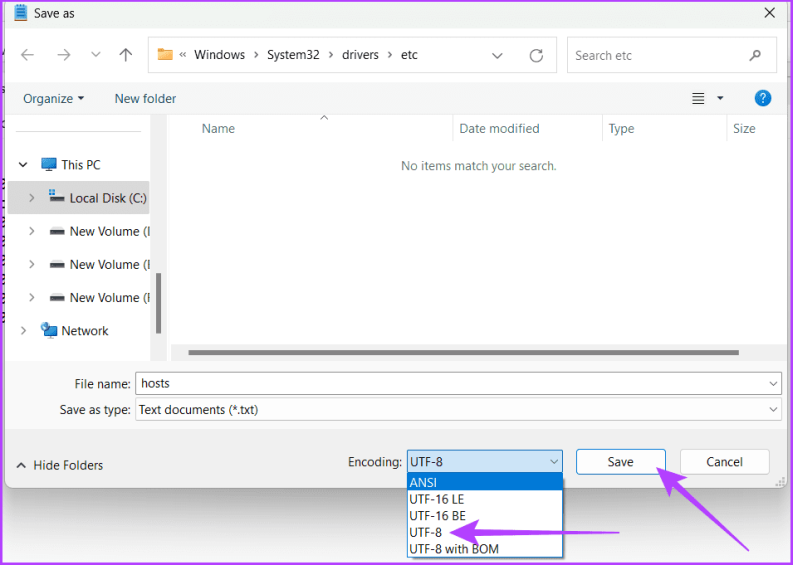Click the Back navigation arrow
793x565 pixels.
coord(28,55)
